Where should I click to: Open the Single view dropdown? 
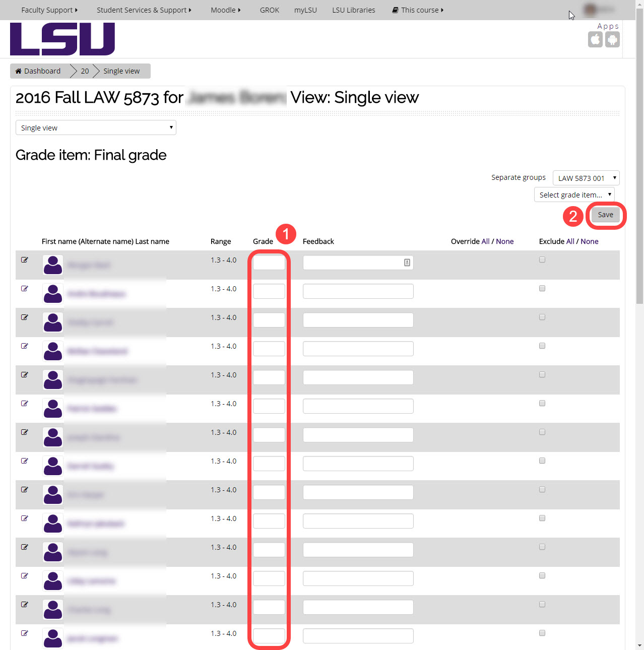pos(96,127)
